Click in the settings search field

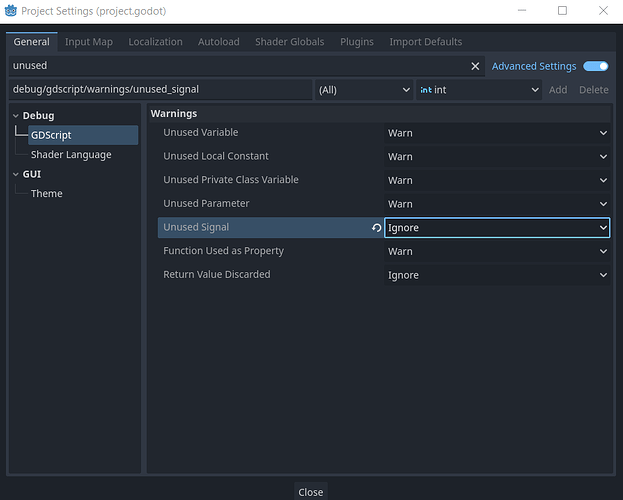[x=238, y=66]
